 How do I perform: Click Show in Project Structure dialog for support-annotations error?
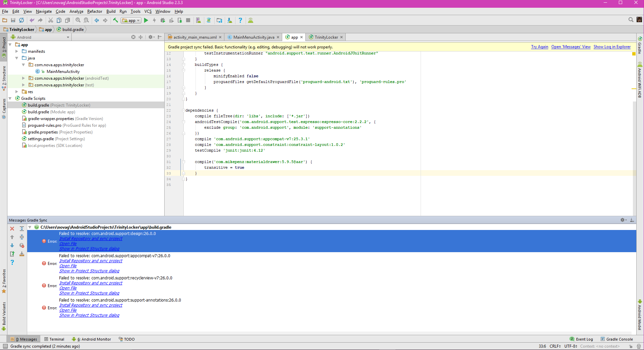(89, 315)
